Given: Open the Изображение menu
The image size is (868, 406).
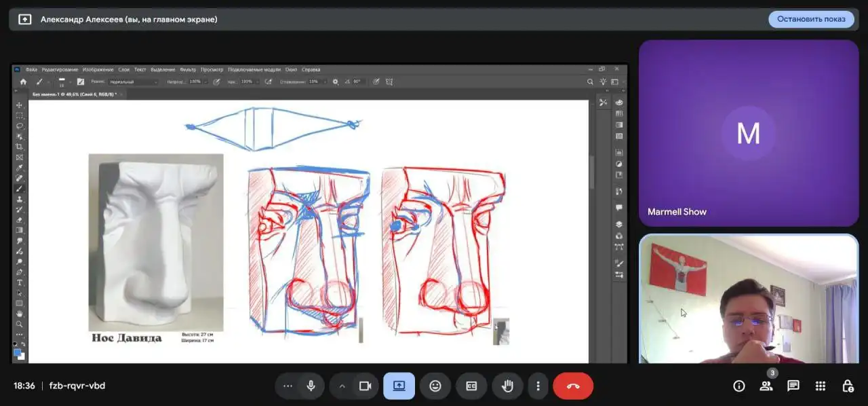Looking at the screenshot, I should (x=98, y=69).
